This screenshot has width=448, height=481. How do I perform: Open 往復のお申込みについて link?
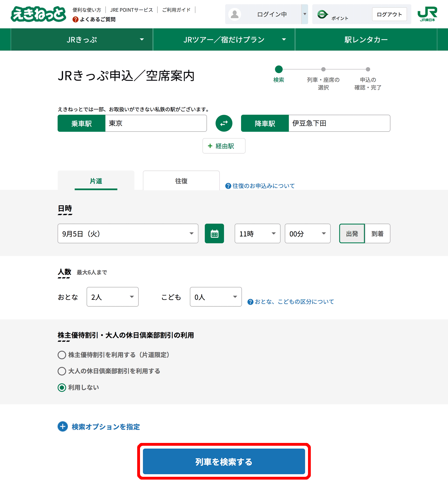coord(264,186)
